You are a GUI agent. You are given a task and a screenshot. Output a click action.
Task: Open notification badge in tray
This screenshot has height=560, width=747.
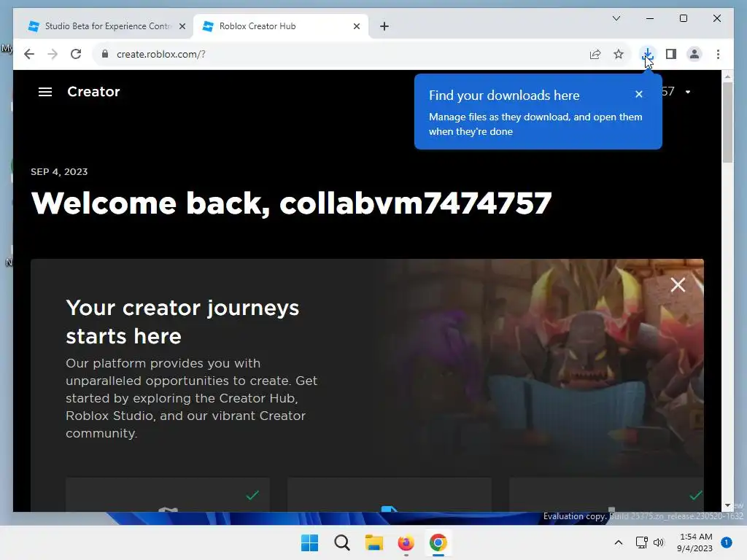coord(727,542)
